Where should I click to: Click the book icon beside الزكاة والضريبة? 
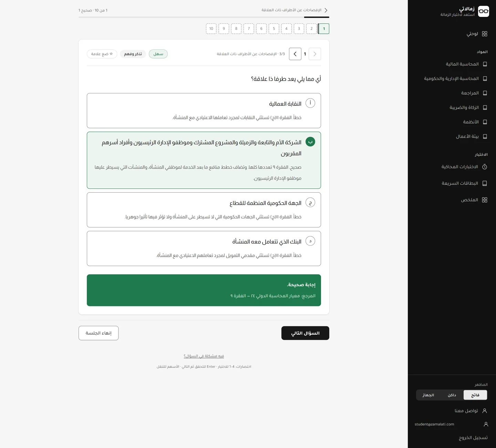click(485, 108)
